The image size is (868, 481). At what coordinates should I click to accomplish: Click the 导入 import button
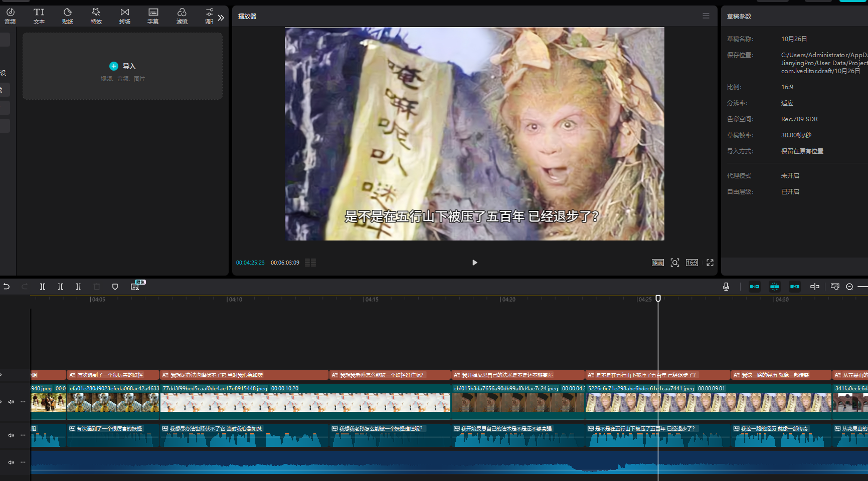point(122,66)
